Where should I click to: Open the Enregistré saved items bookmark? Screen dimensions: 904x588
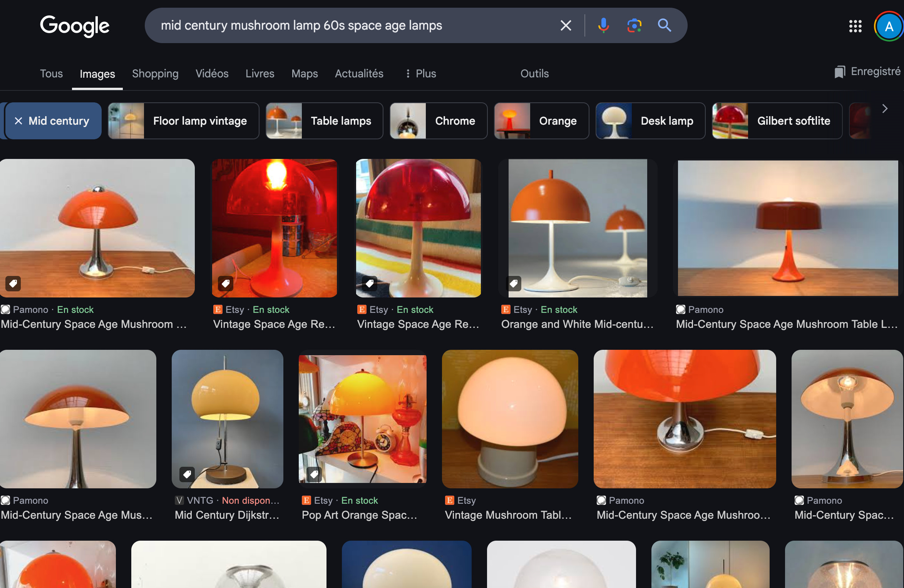[x=867, y=72]
